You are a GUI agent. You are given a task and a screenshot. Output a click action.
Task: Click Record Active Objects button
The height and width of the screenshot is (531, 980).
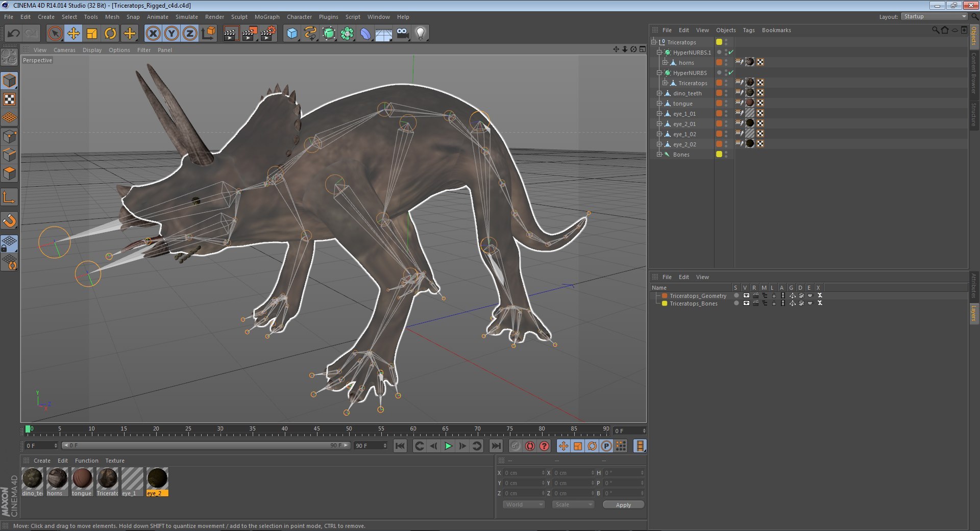pos(516,446)
